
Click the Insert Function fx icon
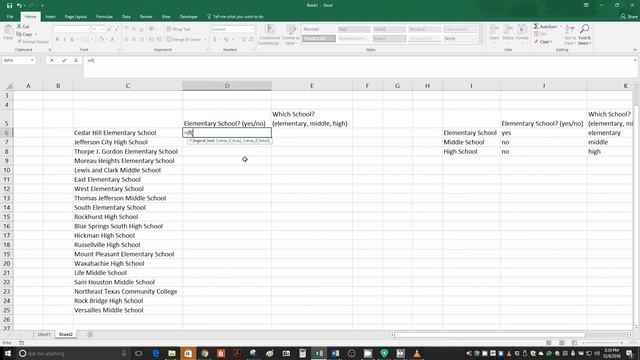click(76, 60)
